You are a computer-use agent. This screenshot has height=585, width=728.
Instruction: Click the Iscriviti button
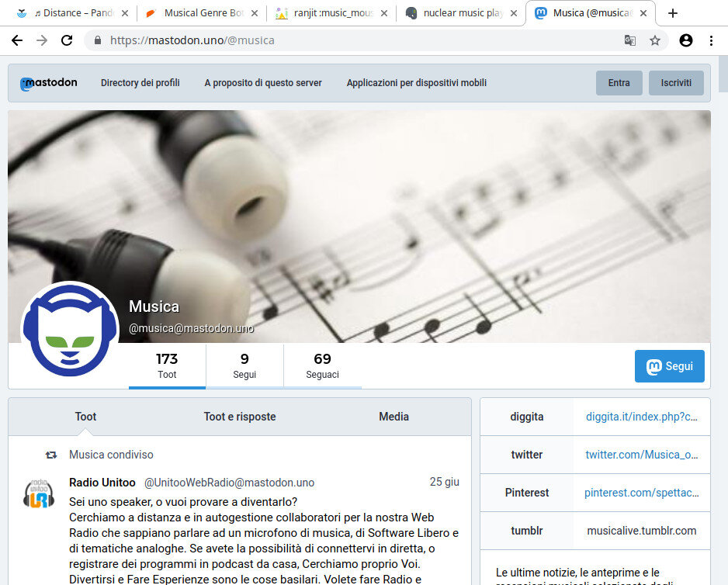(675, 83)
